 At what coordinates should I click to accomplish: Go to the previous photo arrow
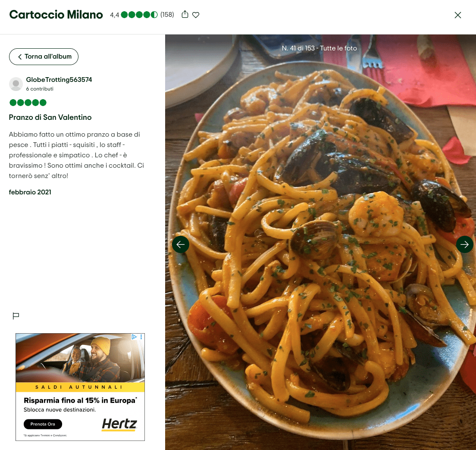181,244
